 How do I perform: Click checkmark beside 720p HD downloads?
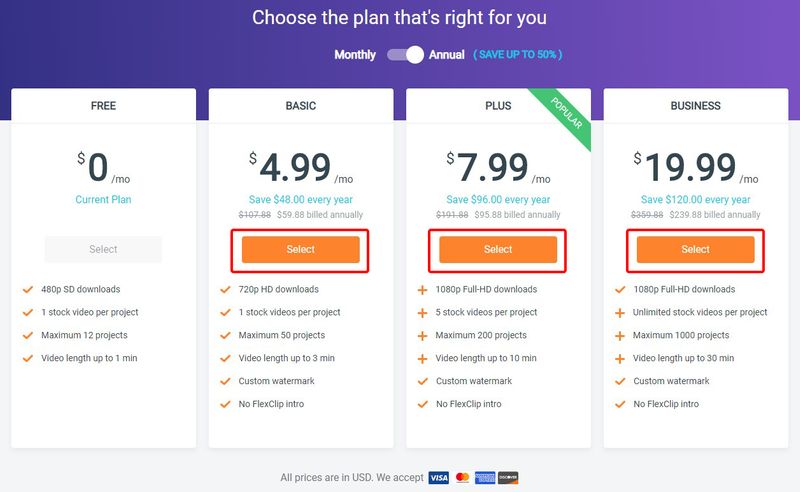click(x=225, y=289)
